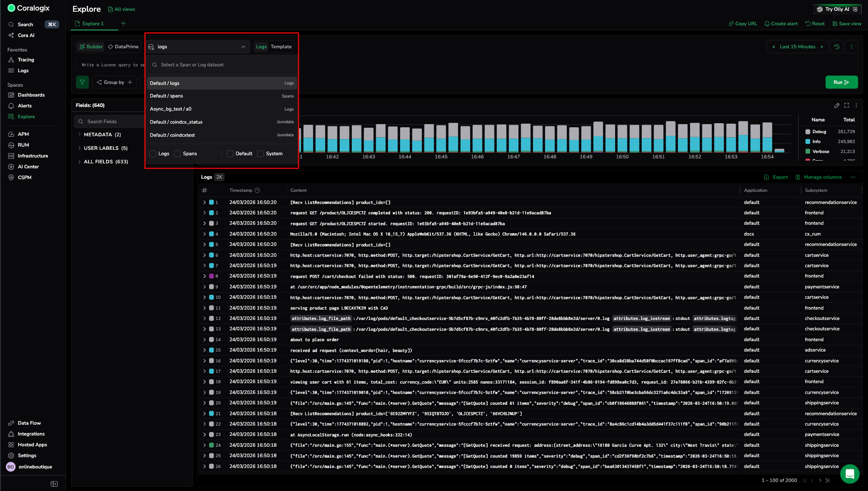The height and width of the screenshot is (491, 868).
Task: Open the query history clock icon
Action: [837, 47]
